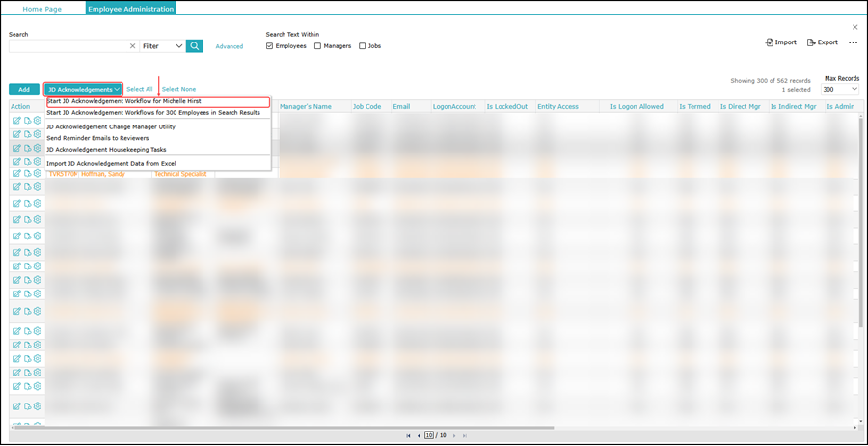Click the Import icon button
868x446 pixels.
click(781, 42)
